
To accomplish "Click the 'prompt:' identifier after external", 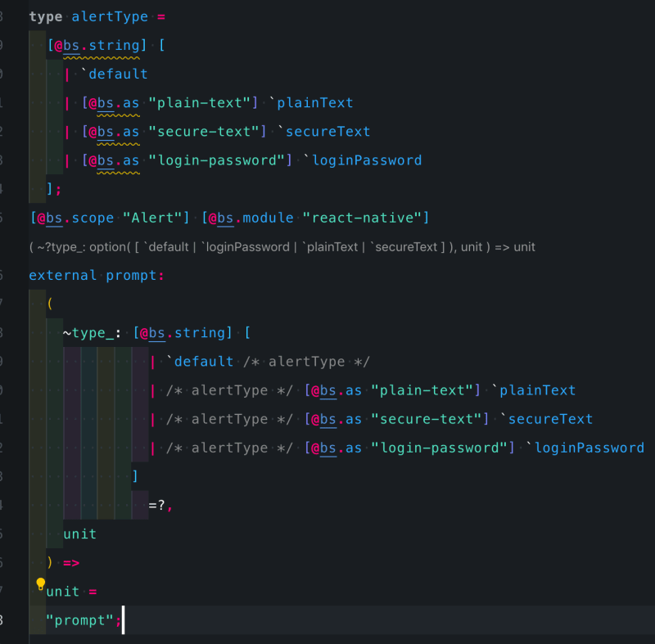I will click(135, 276).
